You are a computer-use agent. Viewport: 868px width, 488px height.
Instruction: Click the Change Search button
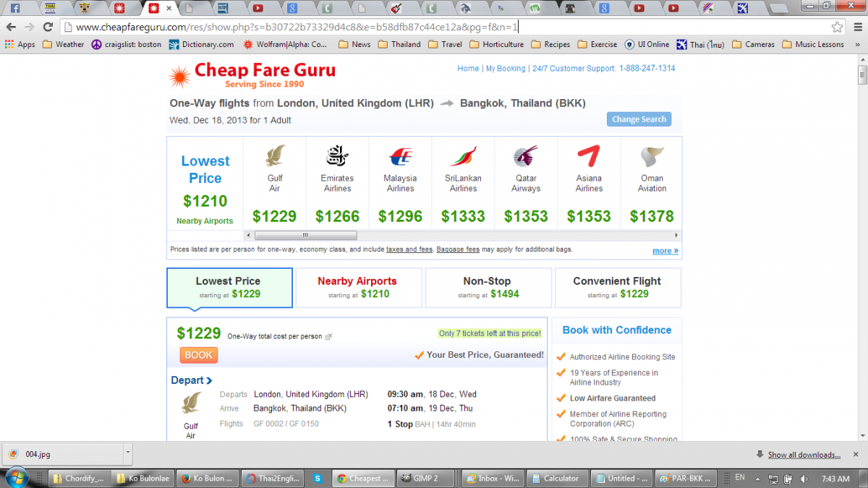pyautogui.click(x=639, y=119)
